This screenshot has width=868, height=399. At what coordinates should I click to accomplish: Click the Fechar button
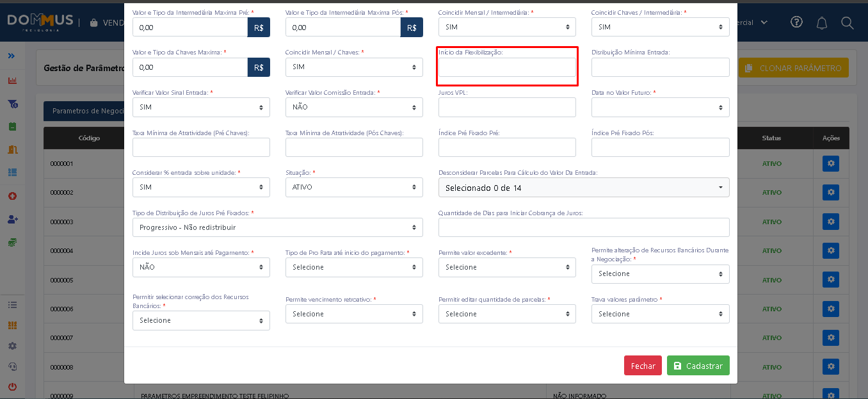[x=643, y=366]
